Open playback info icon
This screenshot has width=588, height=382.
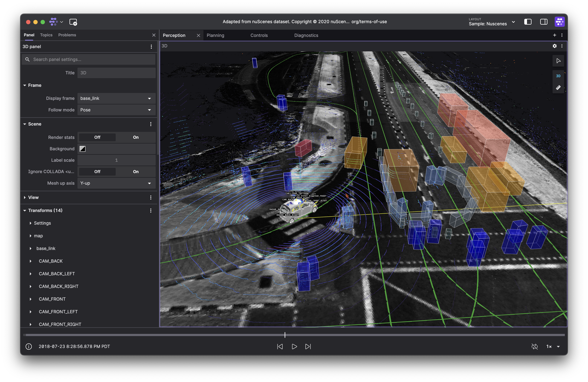pos(29,347)
